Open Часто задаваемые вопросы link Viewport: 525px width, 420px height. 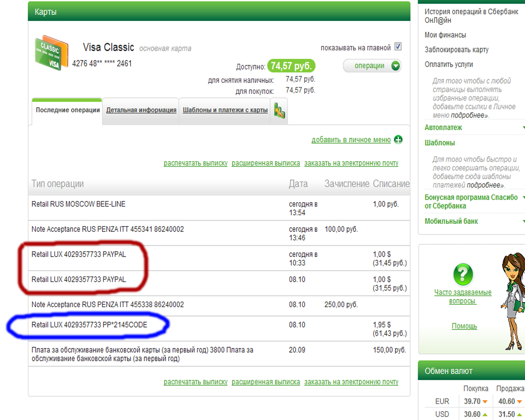click(x=463, y=297)
